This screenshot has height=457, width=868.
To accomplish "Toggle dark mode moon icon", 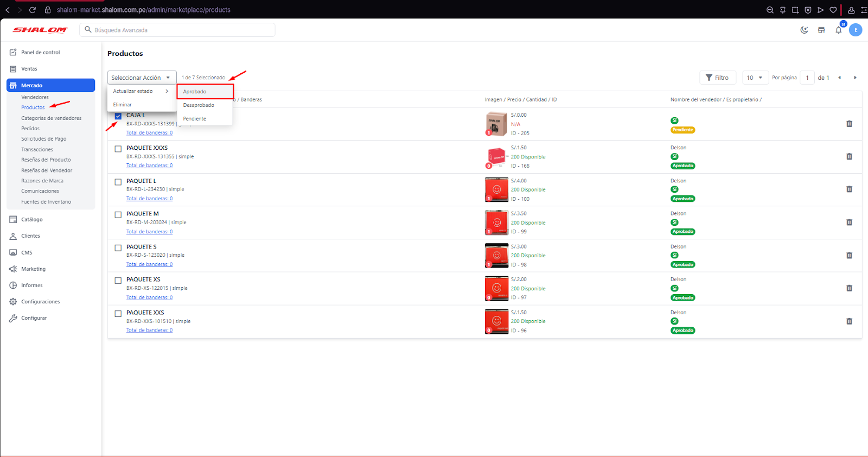I will pyautogui.click(x=804, y=30).
